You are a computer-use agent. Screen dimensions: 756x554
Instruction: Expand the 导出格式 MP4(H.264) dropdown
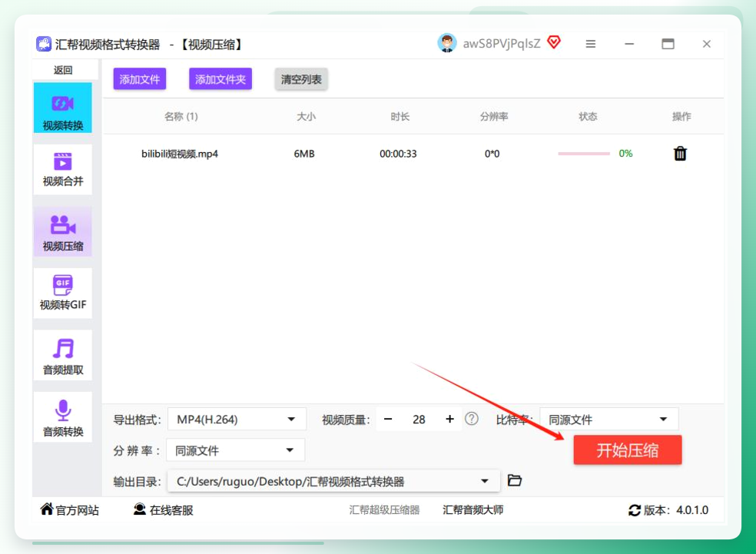237,419
